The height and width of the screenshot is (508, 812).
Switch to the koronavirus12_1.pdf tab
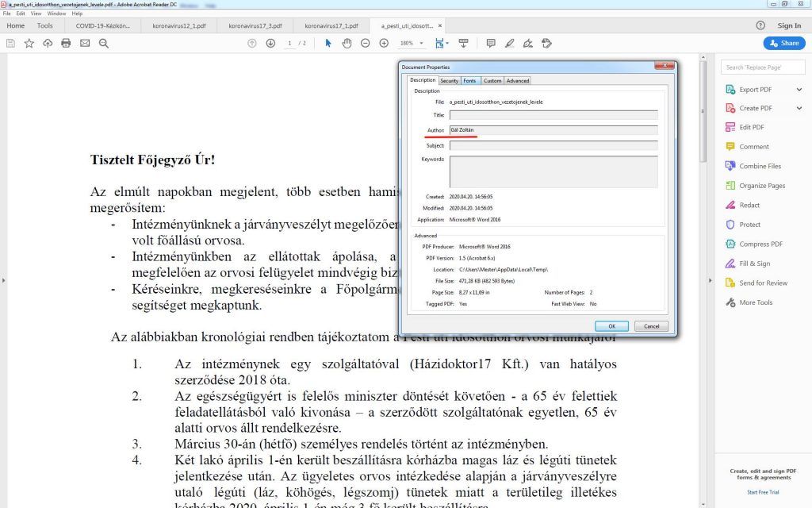(x=179, y=25)
